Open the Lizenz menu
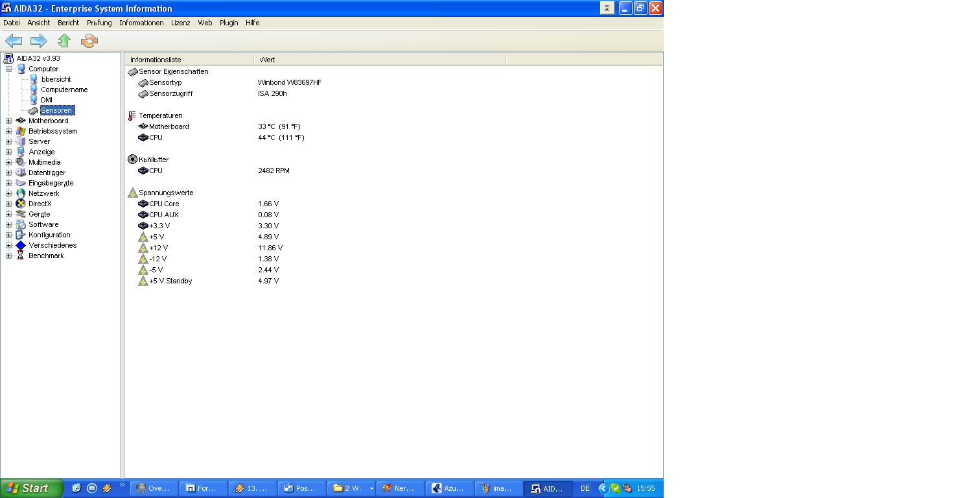Viewport: 980px width, 498px height. (x=181, y=23)
